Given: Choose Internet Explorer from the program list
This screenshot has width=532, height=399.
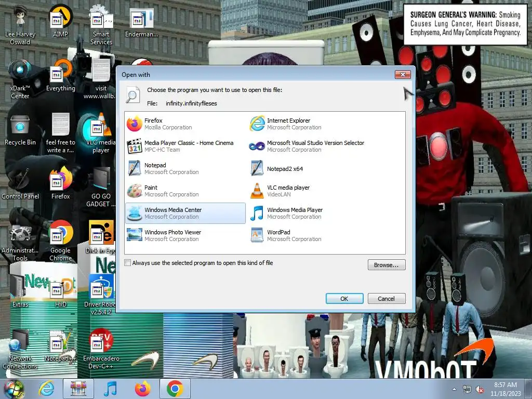Looking at the screenshot, I should point(308,124).
